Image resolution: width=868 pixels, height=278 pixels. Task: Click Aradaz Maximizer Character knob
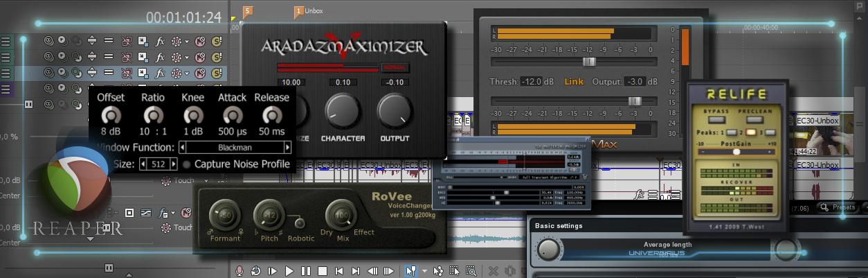342,111
